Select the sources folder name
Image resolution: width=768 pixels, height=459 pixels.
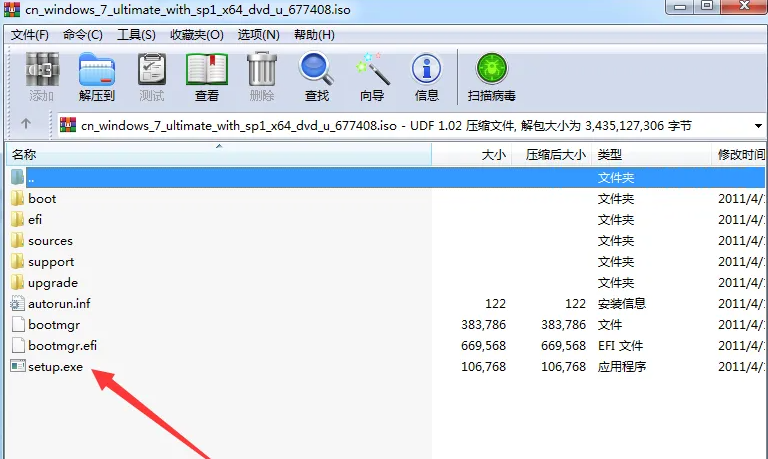coord(50,241)
